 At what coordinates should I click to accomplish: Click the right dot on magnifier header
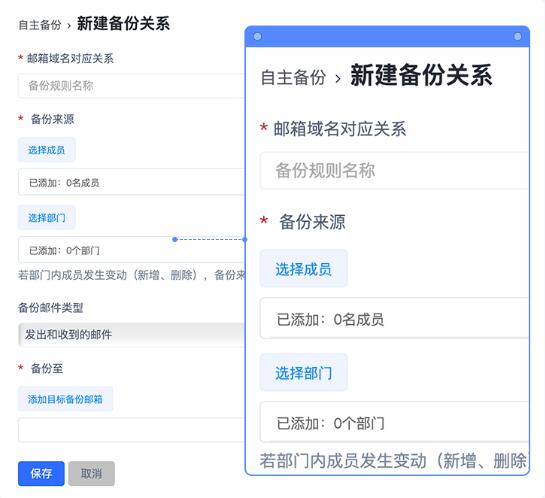point(518,36)
